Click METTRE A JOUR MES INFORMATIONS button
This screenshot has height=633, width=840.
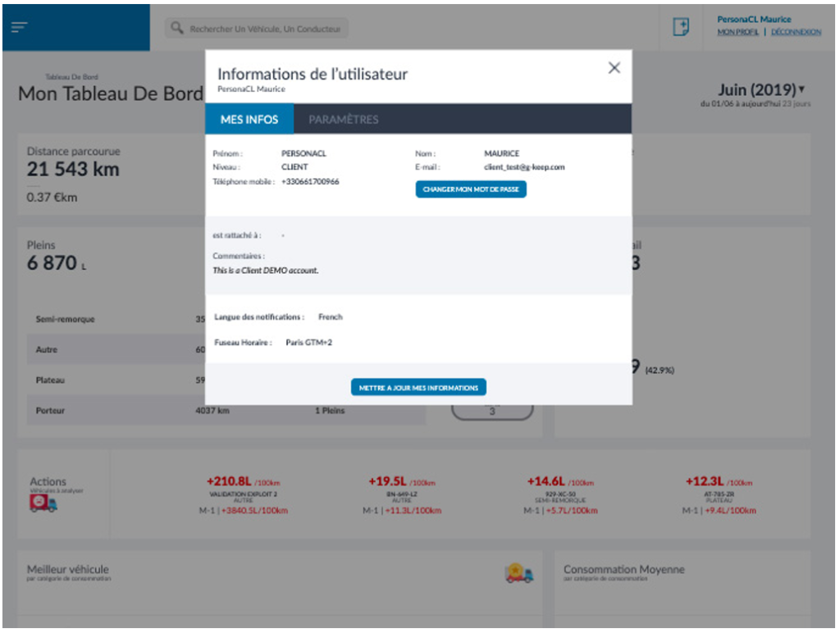418,388
